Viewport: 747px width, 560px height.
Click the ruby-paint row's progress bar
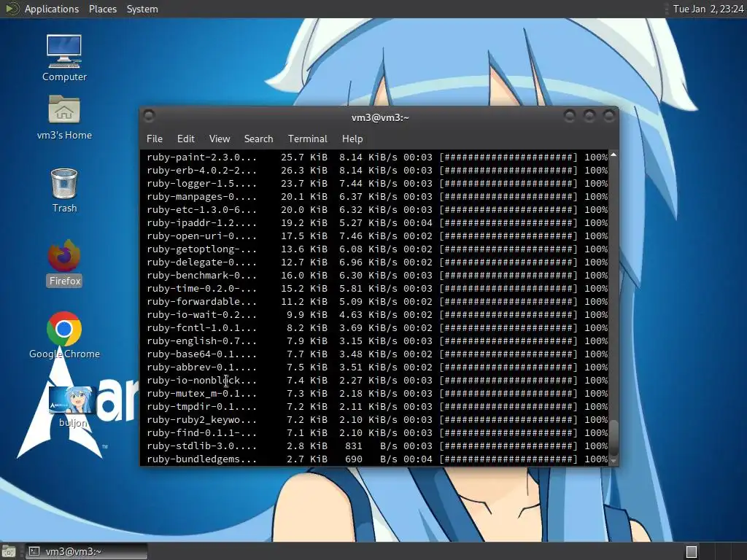(x=508, y=157)
